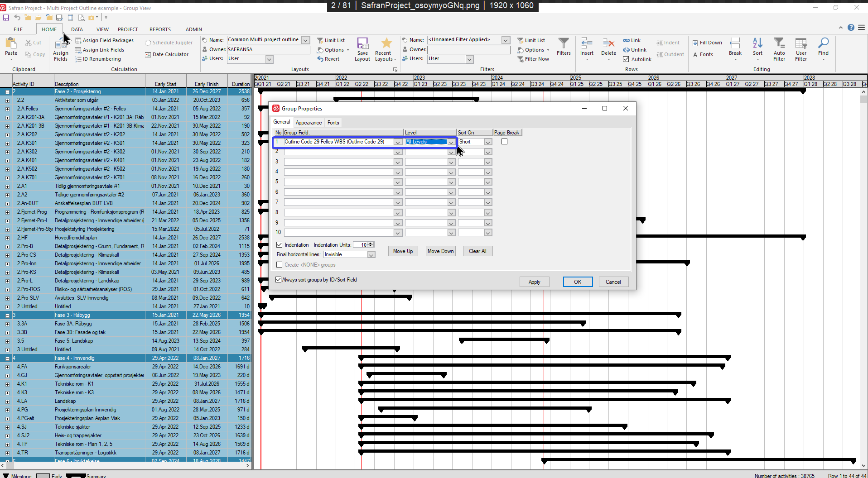Click the Date Calculator icon
868x478 pixels.
coord(148,54)
